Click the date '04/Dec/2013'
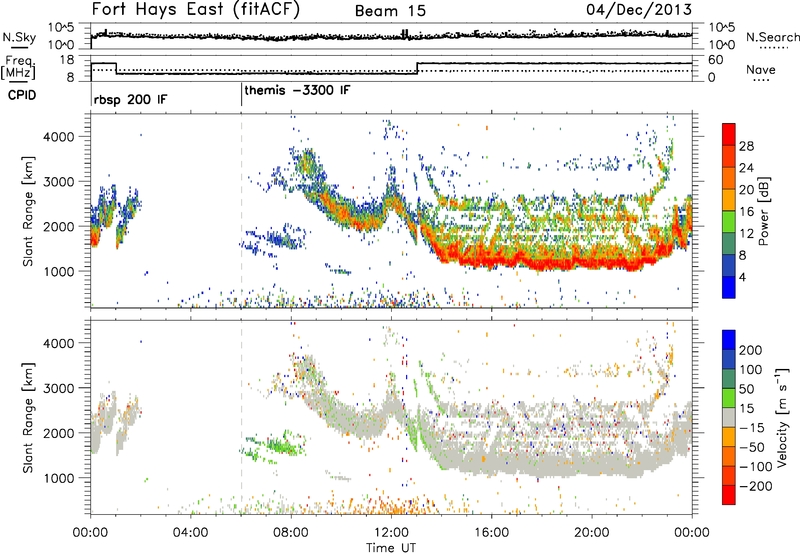 (x=639, y=9)
